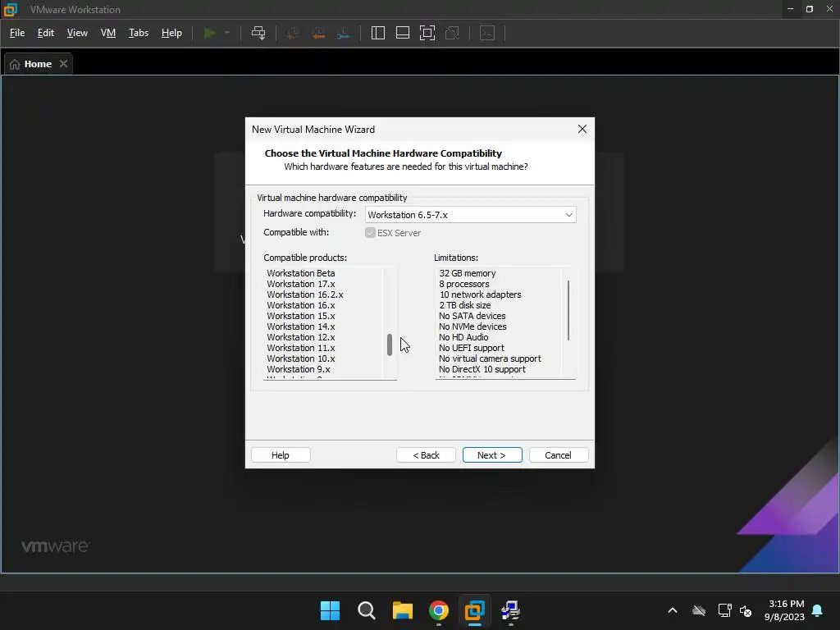The width and height of the screenshot is (840, 630).
Task: Open the Edit menu
Action: [x=46, y=33]
